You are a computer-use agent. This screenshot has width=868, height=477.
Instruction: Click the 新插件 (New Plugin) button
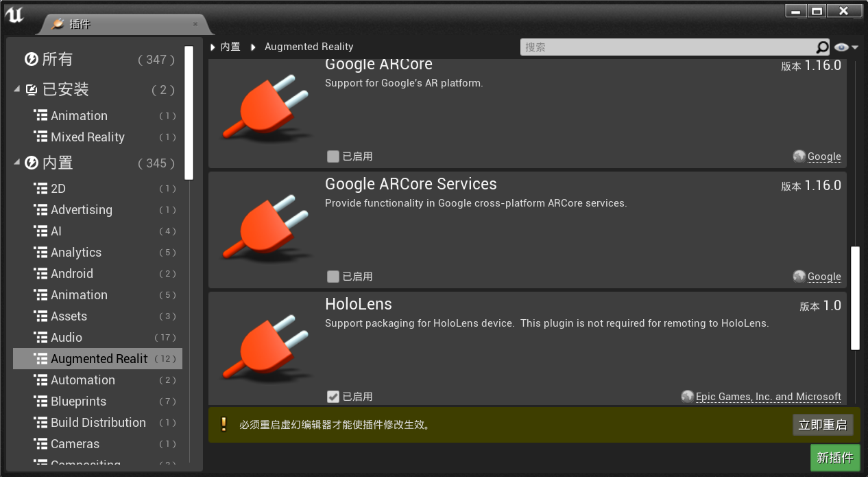(834, 458)
